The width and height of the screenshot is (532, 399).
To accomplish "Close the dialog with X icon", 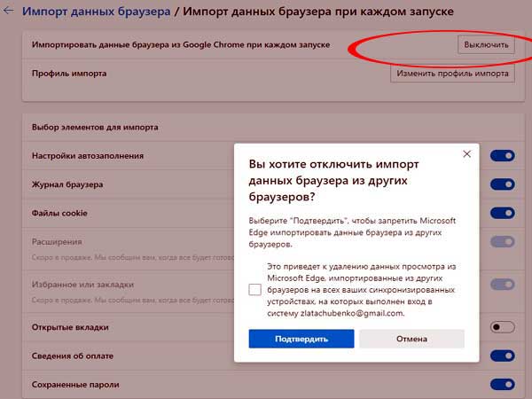I will tap(467, 154).
